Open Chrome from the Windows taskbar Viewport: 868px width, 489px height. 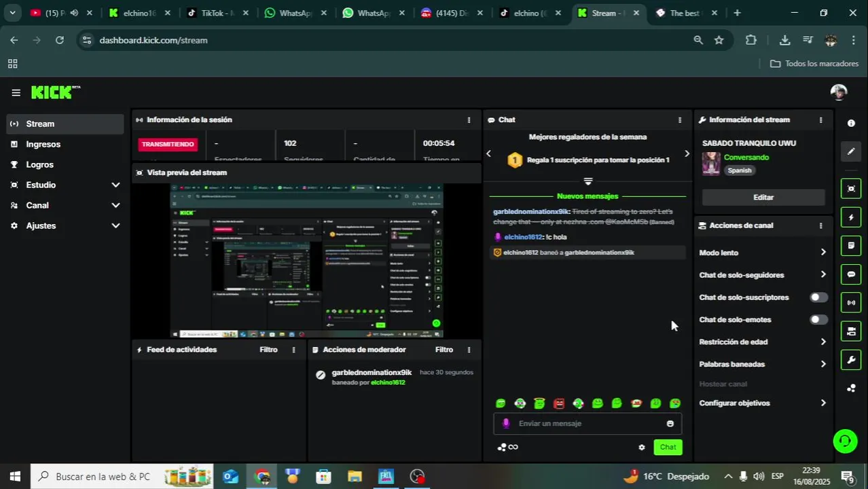point(262,476)
